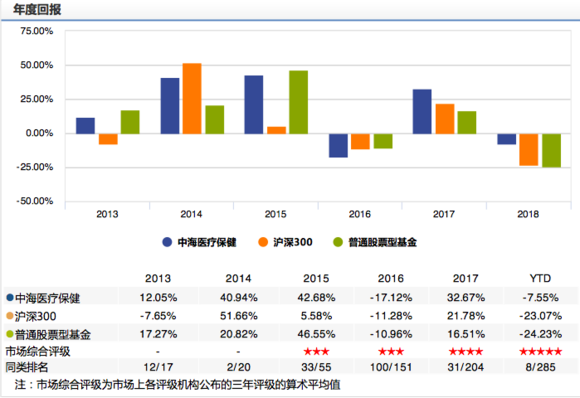Toggle 普通股票型基金 green legend marker

[338, 242]
